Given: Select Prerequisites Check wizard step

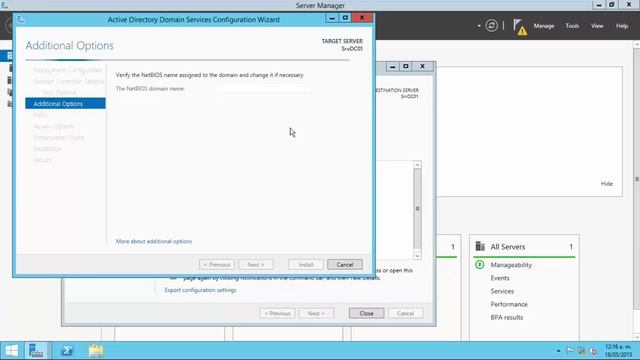Looking at the screenshot, I should [x=59, y=138].
